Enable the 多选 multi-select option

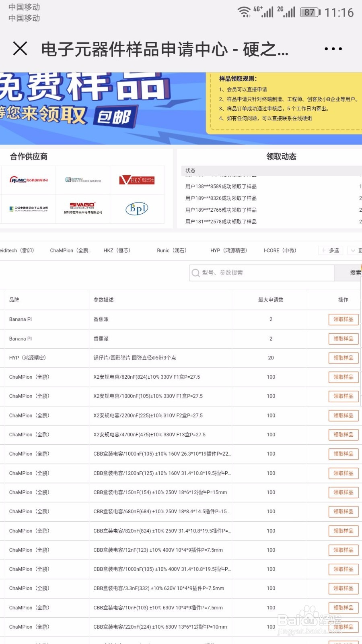331,250
